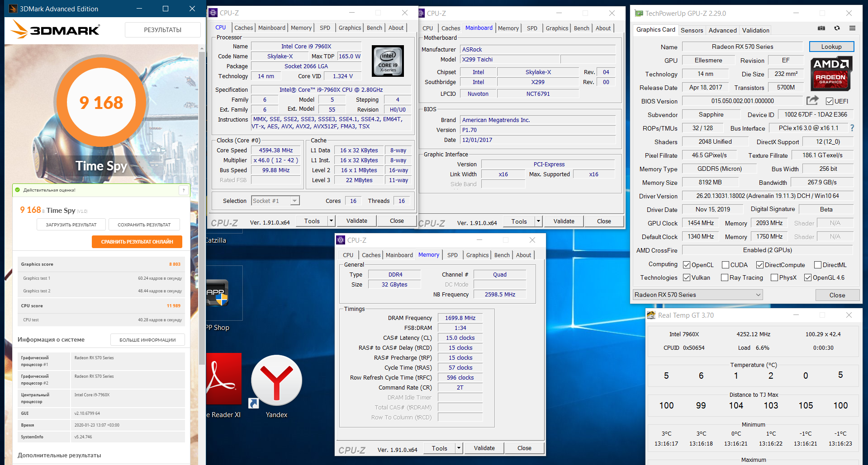Click СОХРАНИТЬ РЕЗУЛЬТАТ button
Screen dimensions: 868x465
144,225
